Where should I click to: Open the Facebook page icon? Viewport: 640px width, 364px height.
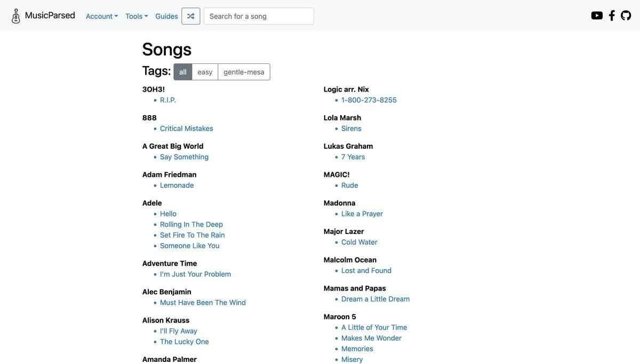612,15
